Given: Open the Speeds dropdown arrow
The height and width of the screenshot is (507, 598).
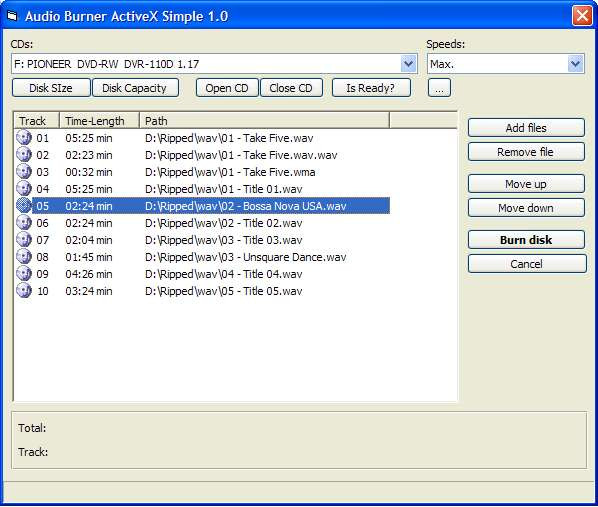Looking at the screenshot, I should (x=575, y=64).
